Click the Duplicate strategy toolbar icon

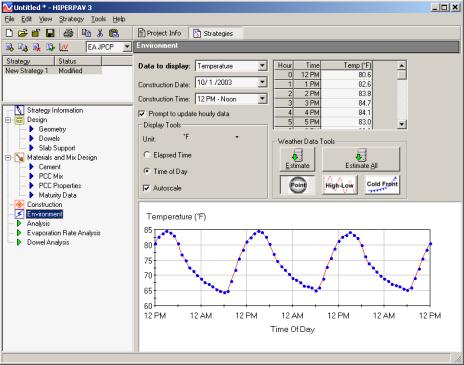tap(23, 47)
